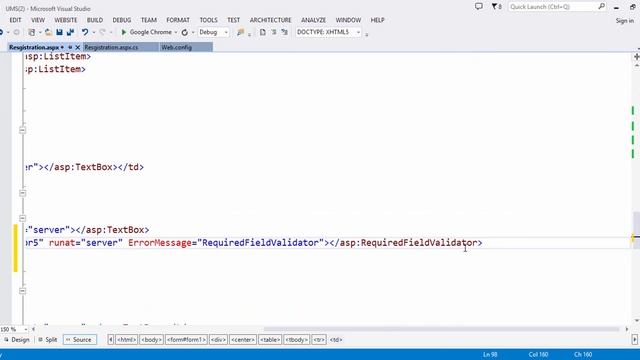Screen dimensions: 640x360
Task: Click the Sign in link
Action: click(x=624, y=20)
